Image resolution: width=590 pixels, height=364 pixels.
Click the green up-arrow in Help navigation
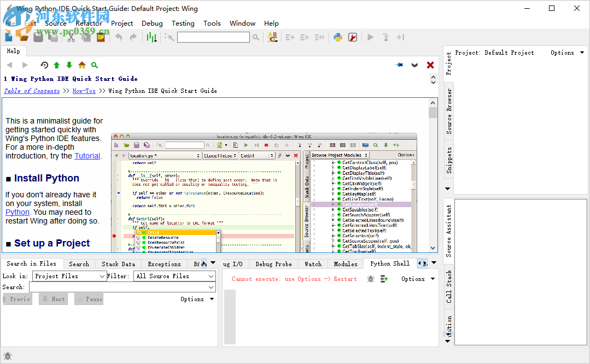pos(56,65)
